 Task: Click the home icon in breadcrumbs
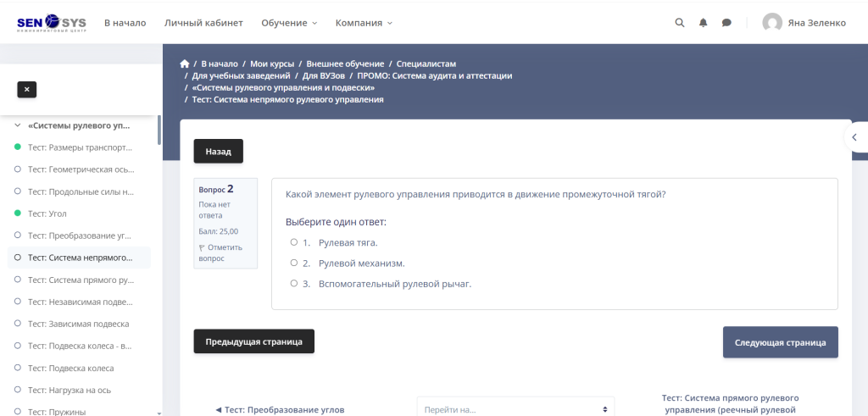tap(184, 64)
